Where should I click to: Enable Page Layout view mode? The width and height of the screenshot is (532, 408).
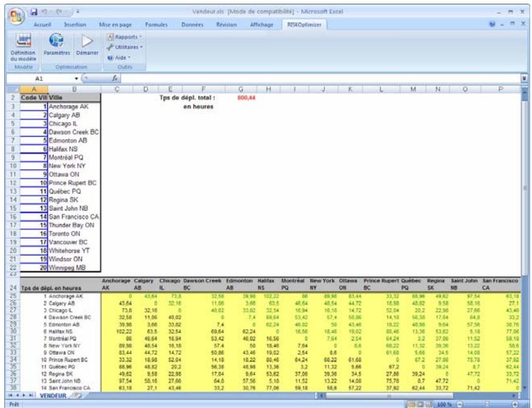tap(421, 403)
